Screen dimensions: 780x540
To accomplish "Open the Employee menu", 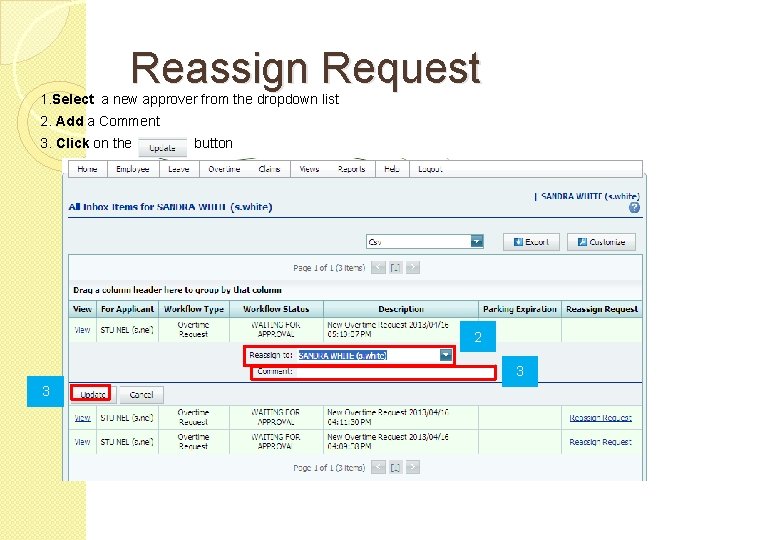I will pos(133,169).
